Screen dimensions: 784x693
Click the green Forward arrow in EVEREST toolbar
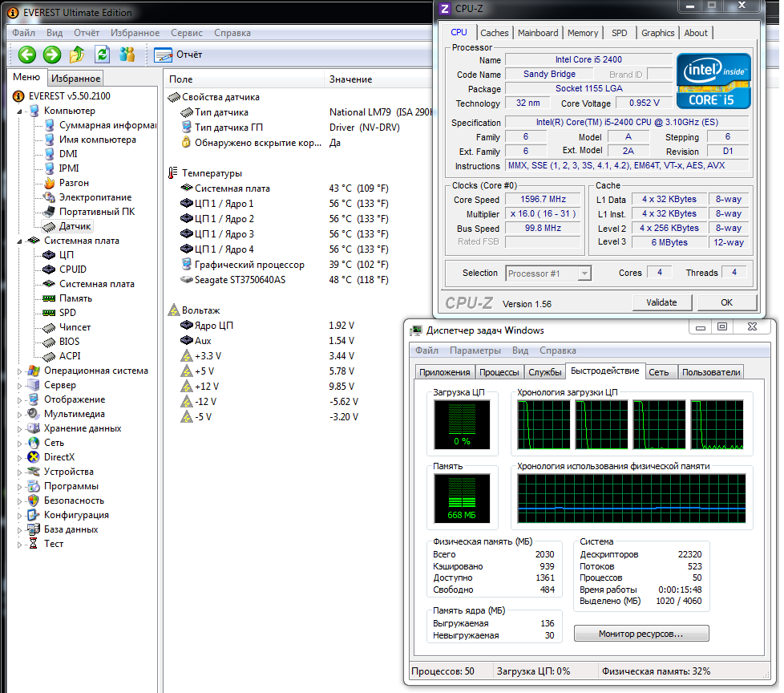pos(52,55)
